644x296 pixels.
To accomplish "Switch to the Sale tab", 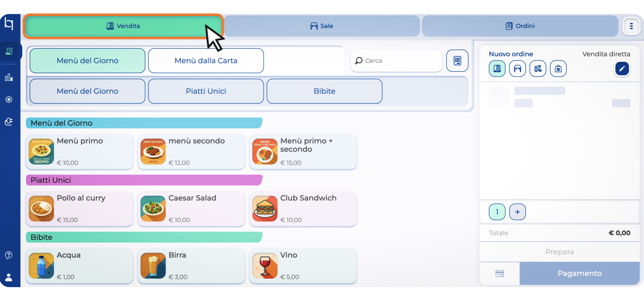I will tap(322, 26).
